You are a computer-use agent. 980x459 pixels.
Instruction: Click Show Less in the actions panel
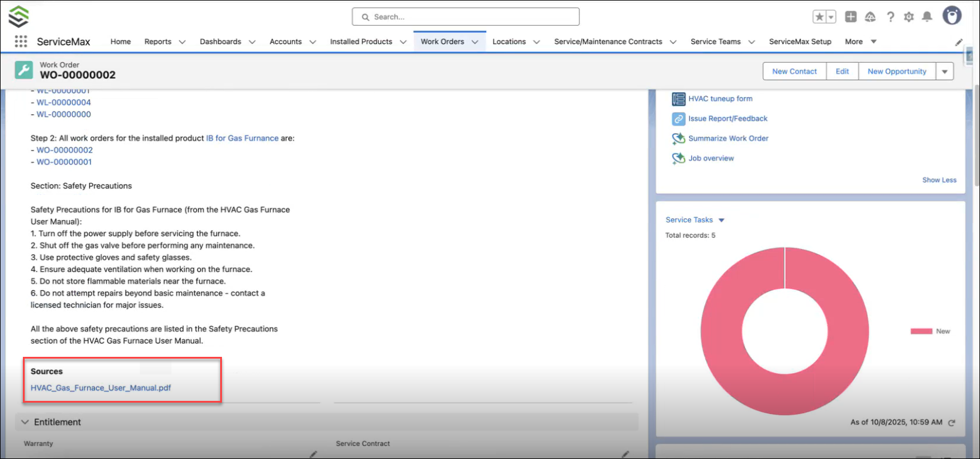point(939,180)
